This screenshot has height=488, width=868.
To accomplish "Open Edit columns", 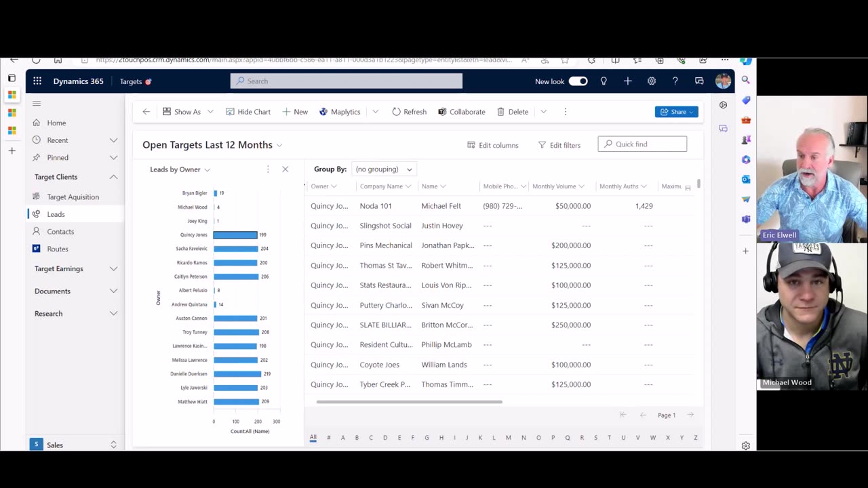I will tap(493, 145).
